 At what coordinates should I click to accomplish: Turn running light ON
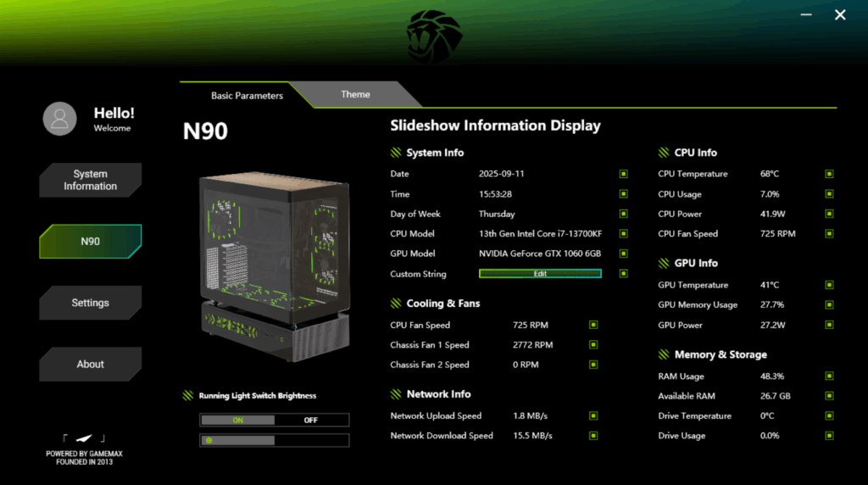coord(237,421)
